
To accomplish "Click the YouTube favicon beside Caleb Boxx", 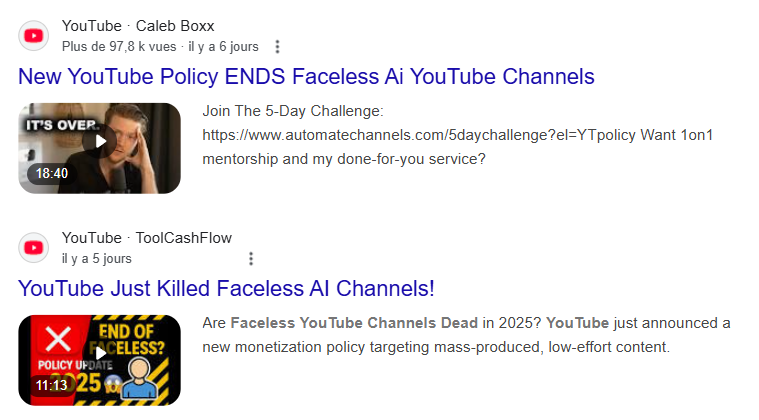I will tap(33, 36).
